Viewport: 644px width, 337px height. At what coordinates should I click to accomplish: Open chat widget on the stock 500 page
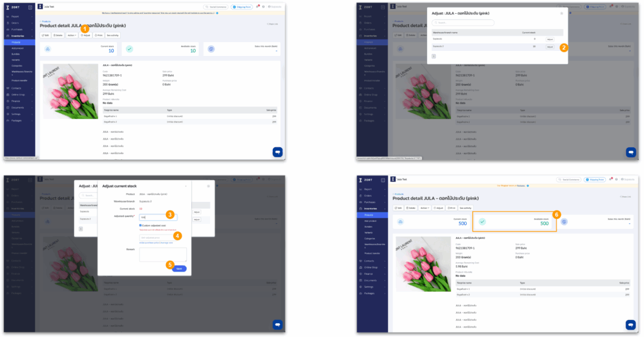[630, 324]
